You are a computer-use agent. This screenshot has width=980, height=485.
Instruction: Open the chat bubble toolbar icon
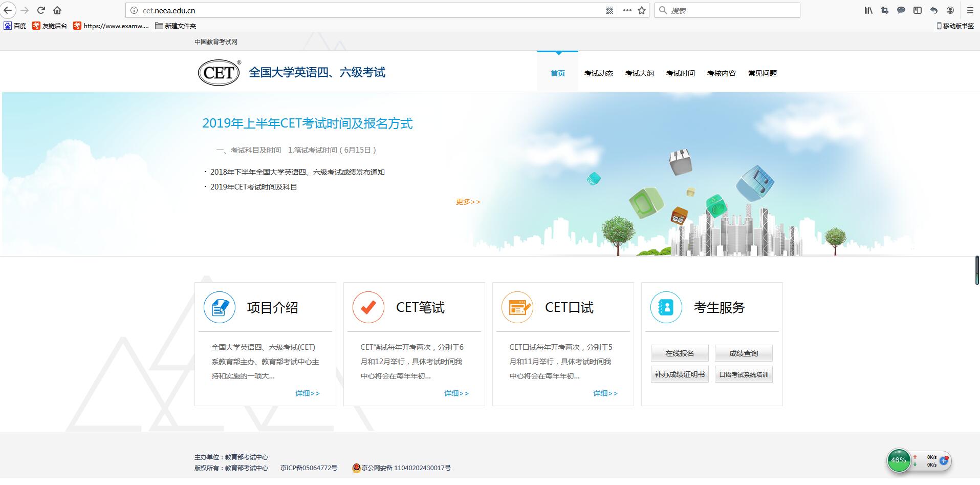(x=901, y=10)
